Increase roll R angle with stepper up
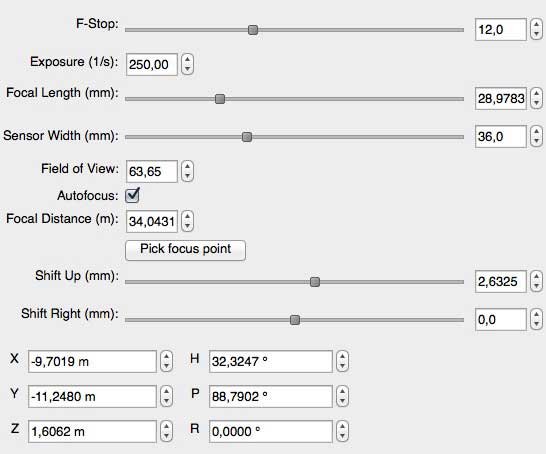Screen dimensions: 546x454 coord(343,427)
